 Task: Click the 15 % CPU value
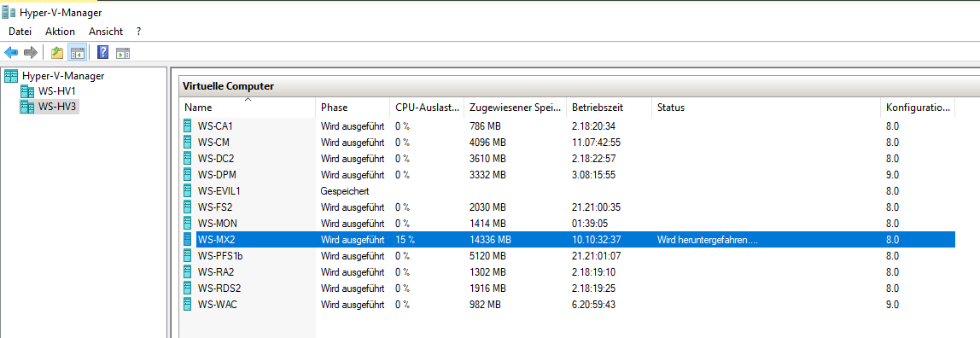click(x=405, y=239)
